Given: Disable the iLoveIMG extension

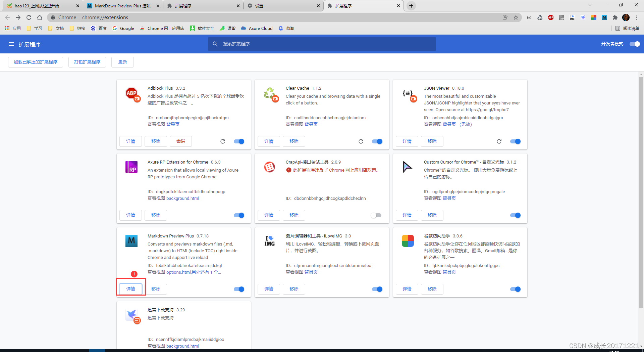Looking at the screenshot, I should coord(377,289).
